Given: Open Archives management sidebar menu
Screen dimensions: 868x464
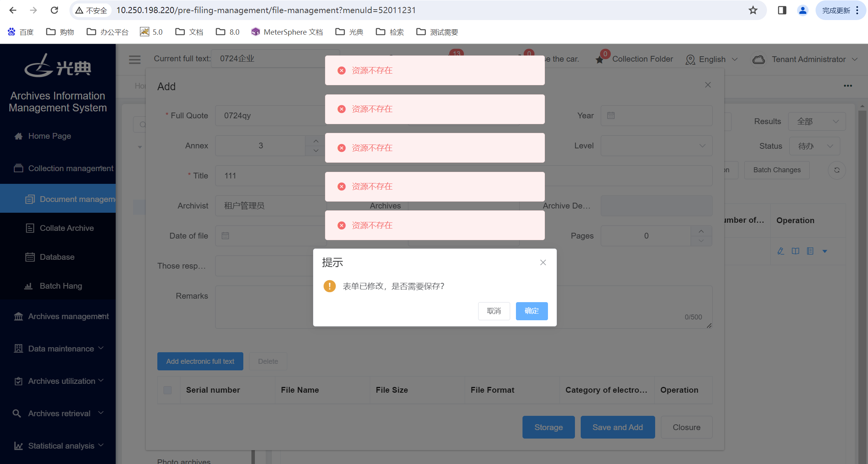Looking at the screenshot, I should pos(58,316).
